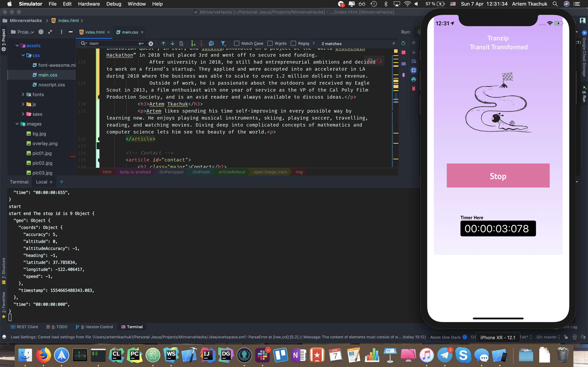
Task: Enable the Match Case checkbox
Action: [236, 44]
